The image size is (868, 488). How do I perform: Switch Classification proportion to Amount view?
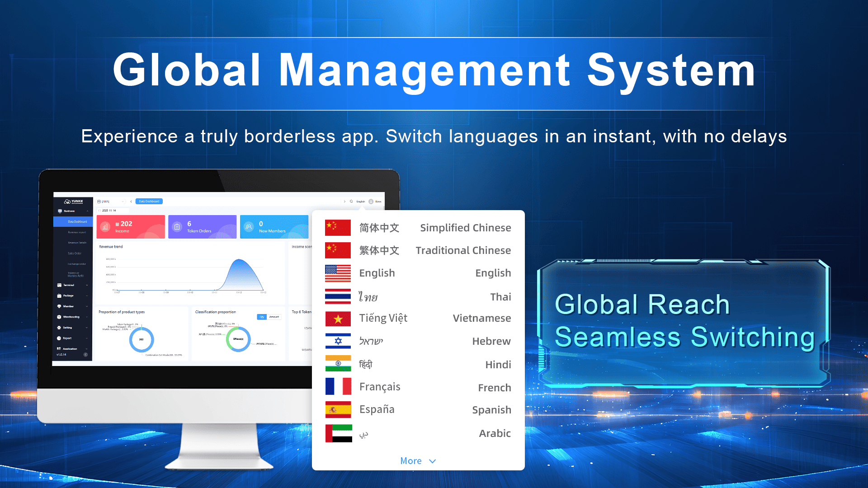click(274, 317)
